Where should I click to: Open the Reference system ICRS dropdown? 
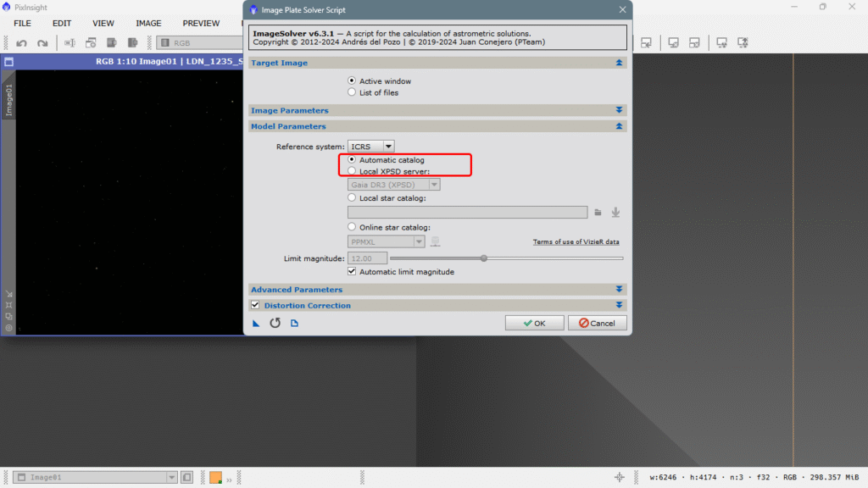coord(371,147)
